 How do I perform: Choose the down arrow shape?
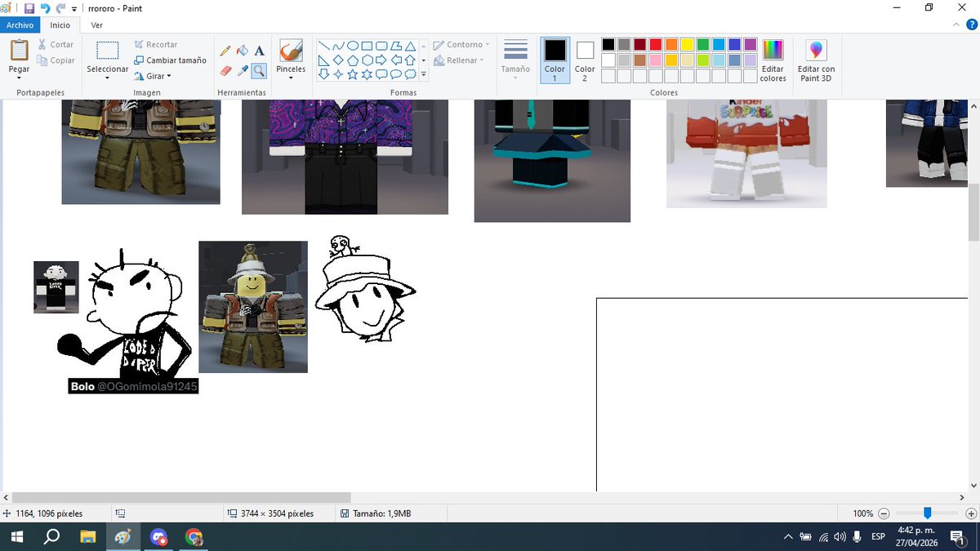[x=323, y=74]
